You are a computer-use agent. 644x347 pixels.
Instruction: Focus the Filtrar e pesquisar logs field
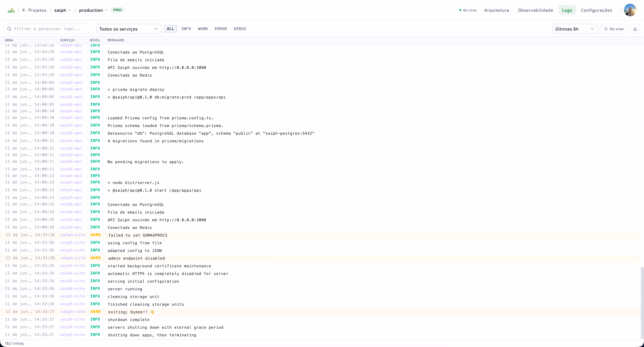tap(49, 29)
